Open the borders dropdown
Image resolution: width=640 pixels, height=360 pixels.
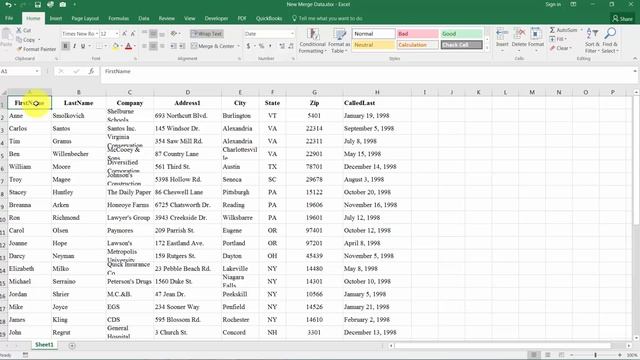(x=106, y=47)
